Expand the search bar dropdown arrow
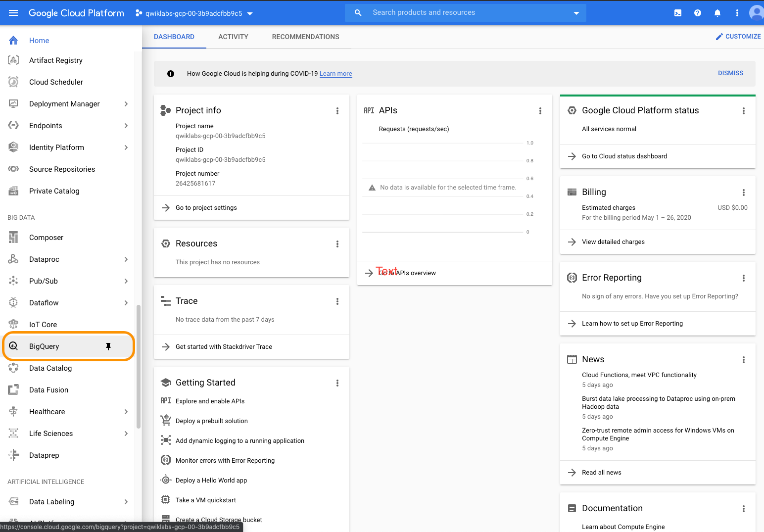This screenshot has height=532, width=764. 576,13
